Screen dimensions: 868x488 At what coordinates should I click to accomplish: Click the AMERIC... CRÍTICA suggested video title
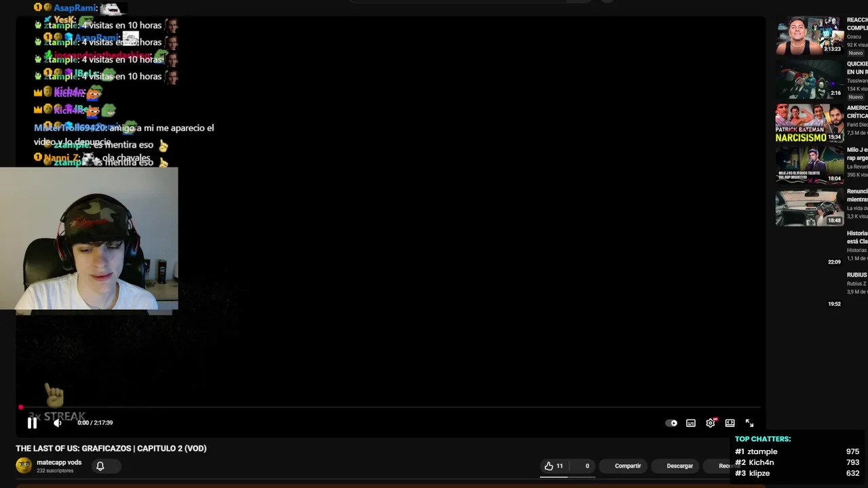point(857,112)
